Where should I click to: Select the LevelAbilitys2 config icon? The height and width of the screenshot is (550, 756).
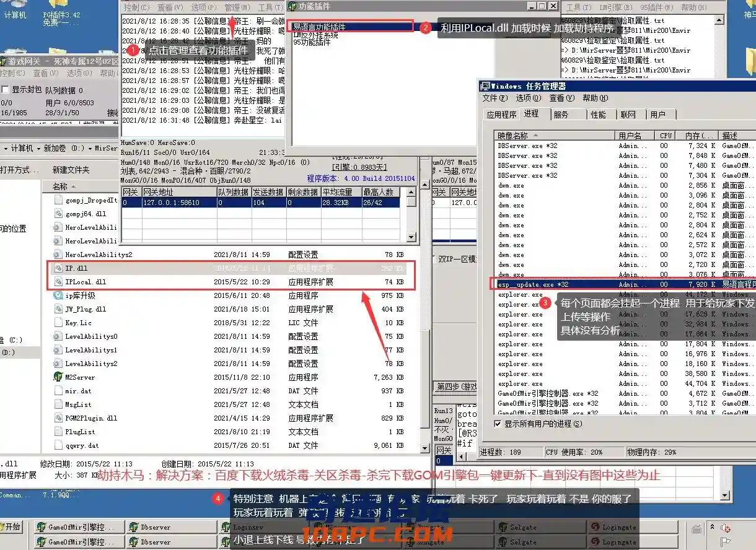tap(59, 364)
